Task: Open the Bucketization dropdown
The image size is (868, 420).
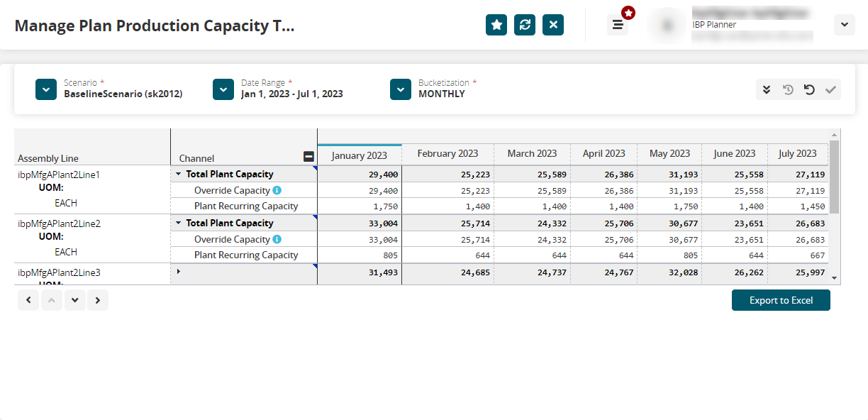Action: coord(401,89)
